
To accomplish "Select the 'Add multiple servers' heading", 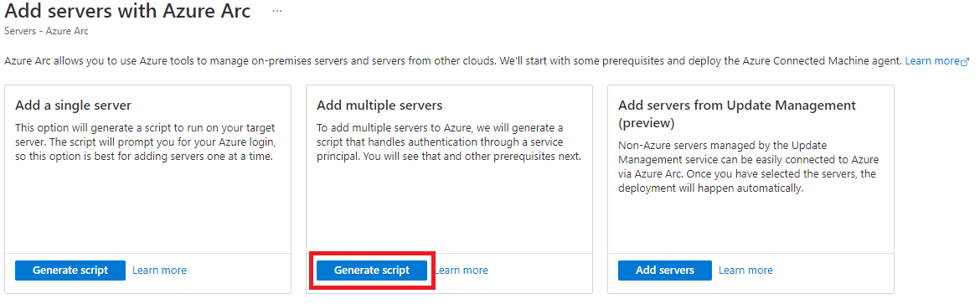I will tap(379, 105).
